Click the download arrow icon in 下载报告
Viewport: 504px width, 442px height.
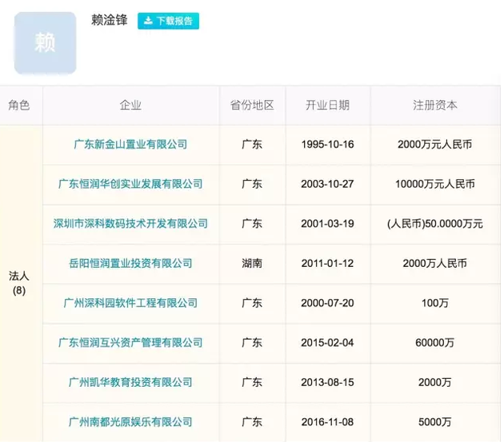click(148, 22)
